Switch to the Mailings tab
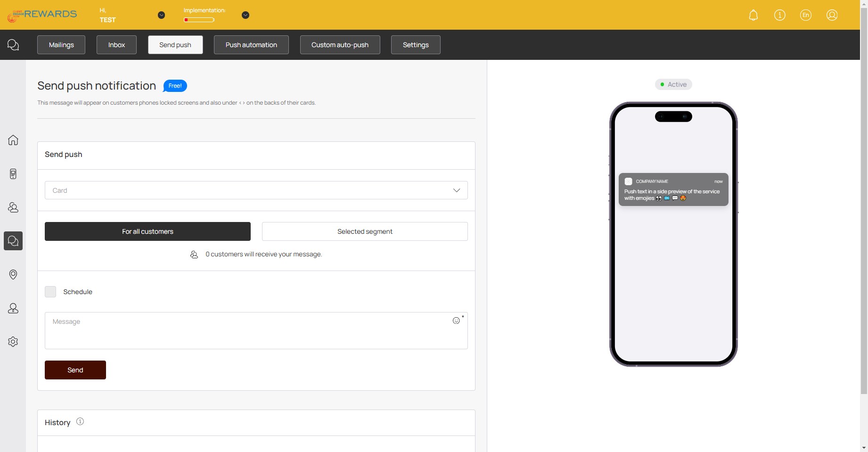This screenshot has width=868, height=452. pos(61,45)
